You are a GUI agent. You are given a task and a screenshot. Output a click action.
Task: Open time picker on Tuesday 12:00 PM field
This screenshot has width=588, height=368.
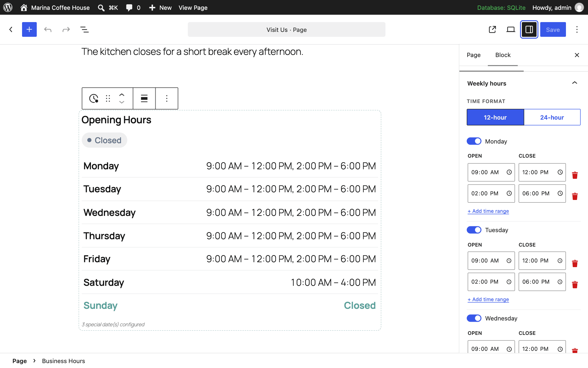point(560,260)
